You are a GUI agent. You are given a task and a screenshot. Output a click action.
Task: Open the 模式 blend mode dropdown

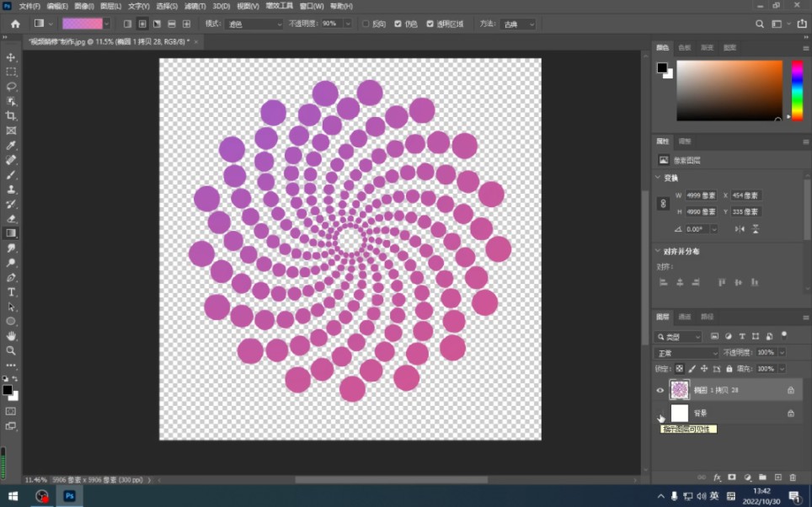(x=254, y=24)
